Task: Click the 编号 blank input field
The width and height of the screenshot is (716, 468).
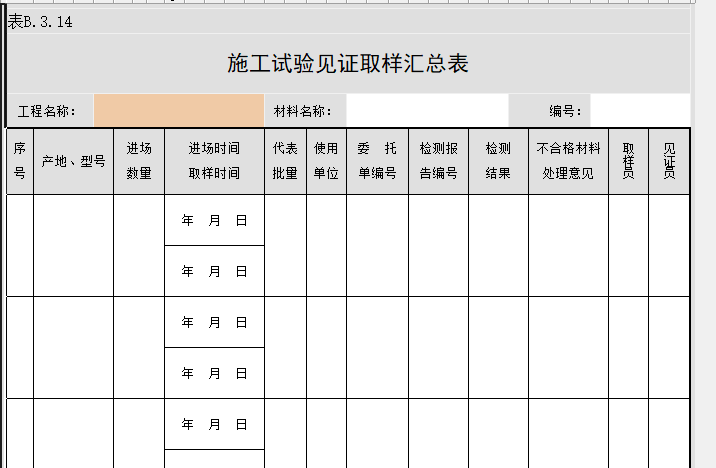Action: (640, 111)
